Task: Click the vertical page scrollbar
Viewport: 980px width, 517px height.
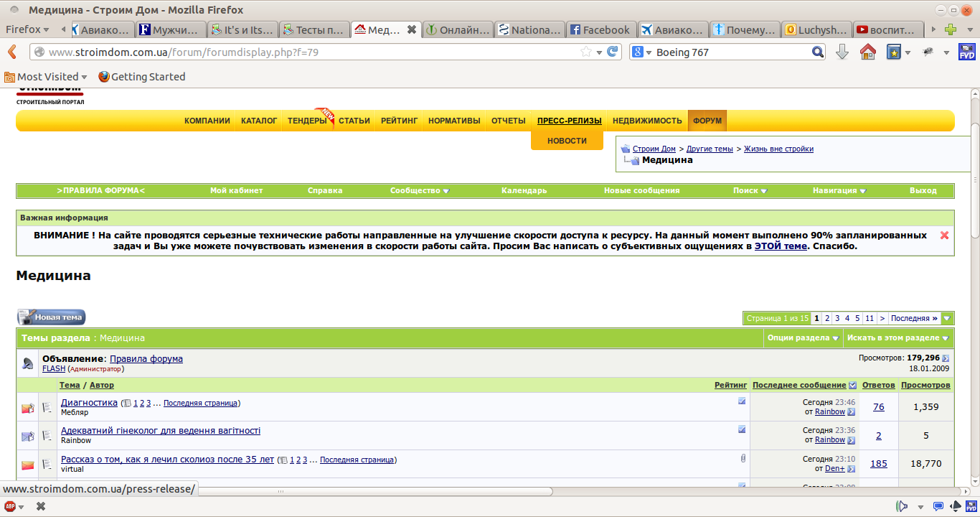Action: click(x=974, y=287)
